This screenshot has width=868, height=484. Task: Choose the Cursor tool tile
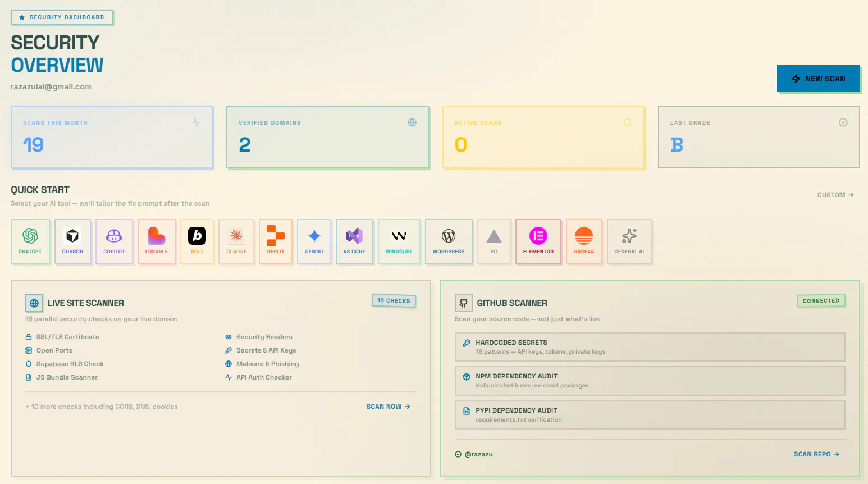coord(72,241)
